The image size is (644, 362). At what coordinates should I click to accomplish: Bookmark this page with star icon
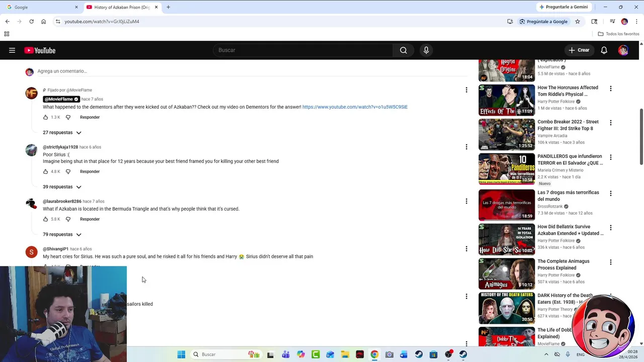click(x=578, y=22)
